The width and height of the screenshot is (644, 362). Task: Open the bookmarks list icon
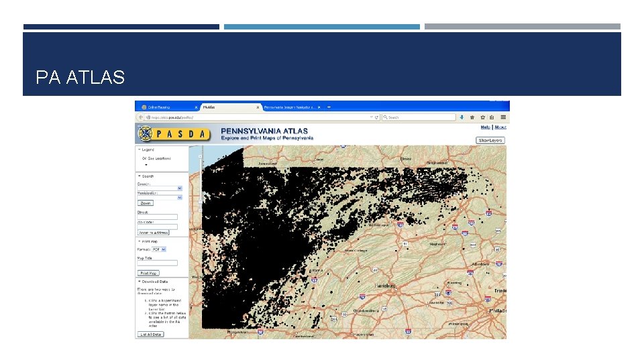492,117
